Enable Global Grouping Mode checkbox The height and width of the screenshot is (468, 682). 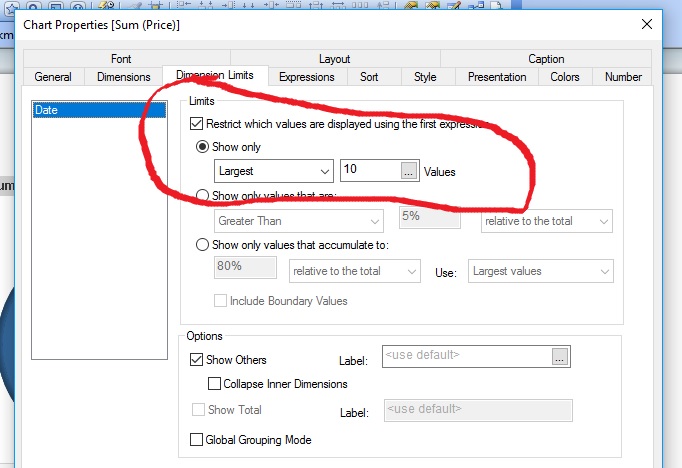(197, 440)
